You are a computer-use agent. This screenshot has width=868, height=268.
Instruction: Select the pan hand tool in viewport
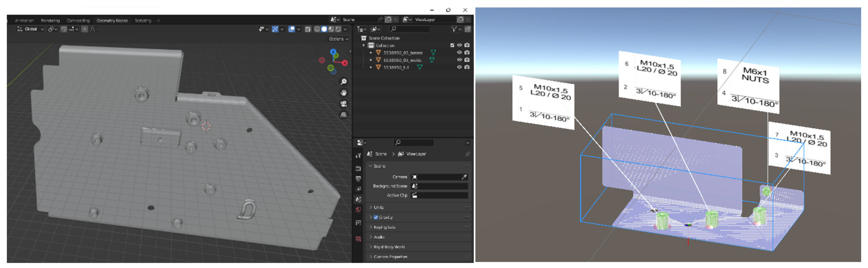tap(343, 93)
